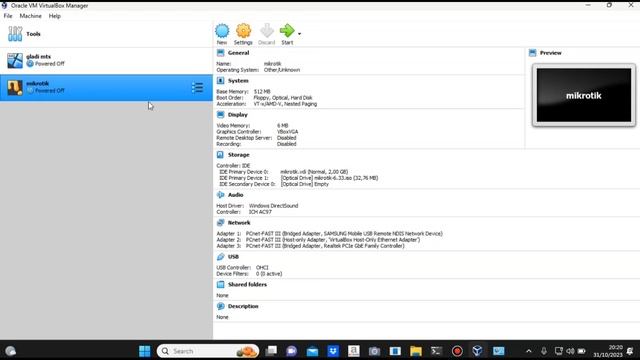Show hidden system tray icons chevron

(x=529, y=351)
